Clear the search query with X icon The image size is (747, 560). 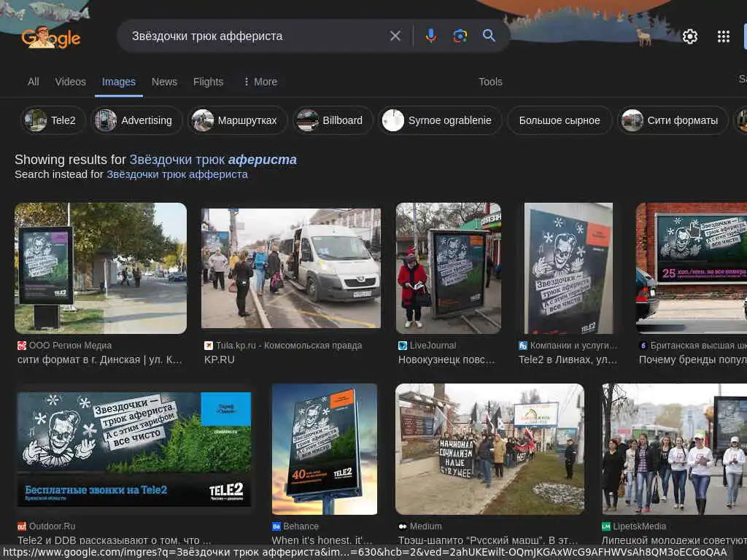395,36
